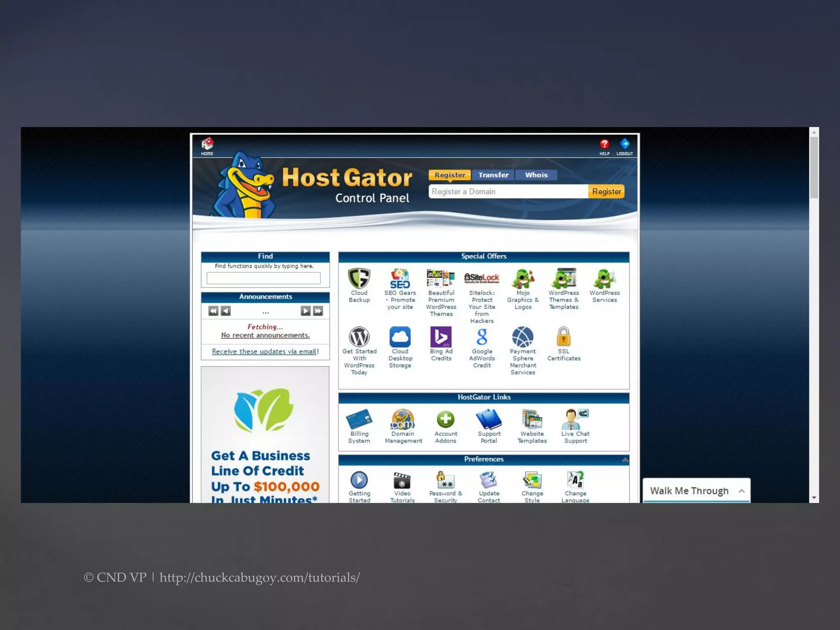Open SEO Gears promote your site
The height and width of the screenshot is (630, 840).
[x=400, y=289]
